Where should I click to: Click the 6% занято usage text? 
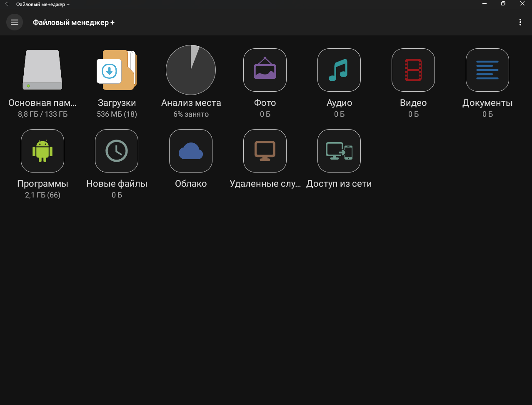(191, 114)
